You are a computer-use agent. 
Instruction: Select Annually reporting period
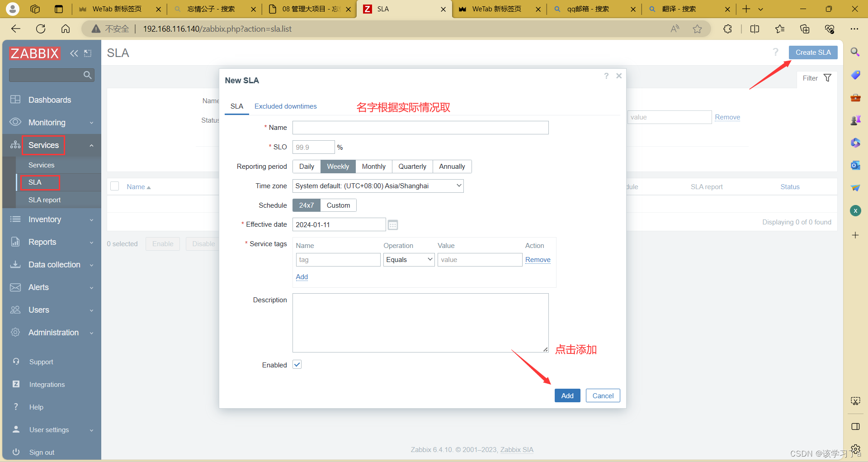point(452,167)
